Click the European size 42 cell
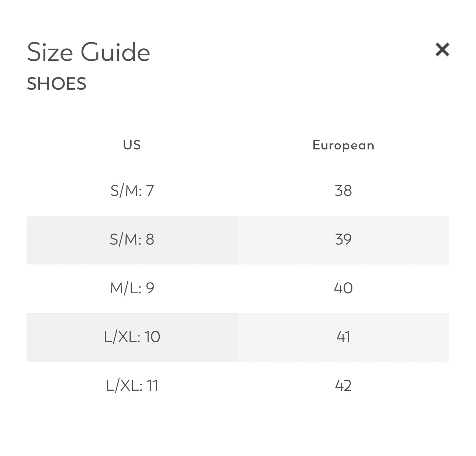Viewport: 476px width, 456px height. (344, 386)
